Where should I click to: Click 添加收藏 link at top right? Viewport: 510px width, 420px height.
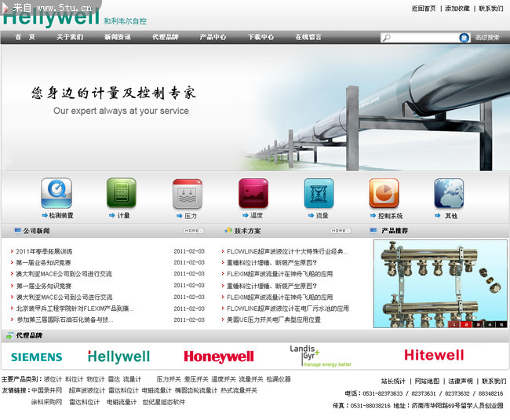pos(457,9)
